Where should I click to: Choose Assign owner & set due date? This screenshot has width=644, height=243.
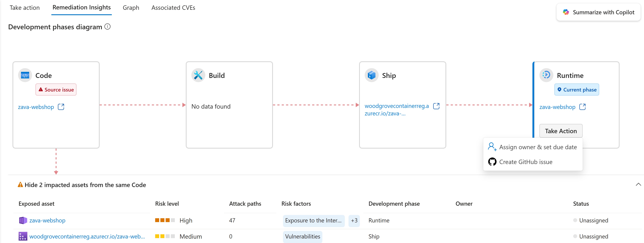coord(538,147)
